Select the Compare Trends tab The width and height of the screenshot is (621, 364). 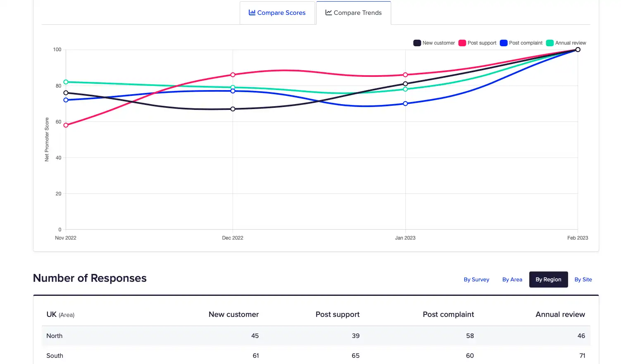(x=354, y=13)
